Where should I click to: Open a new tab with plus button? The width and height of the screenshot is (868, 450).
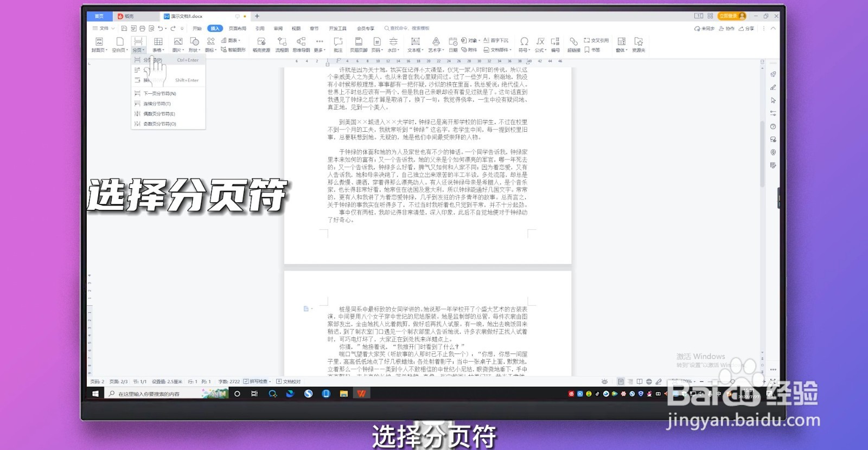[x=257, y=16]
